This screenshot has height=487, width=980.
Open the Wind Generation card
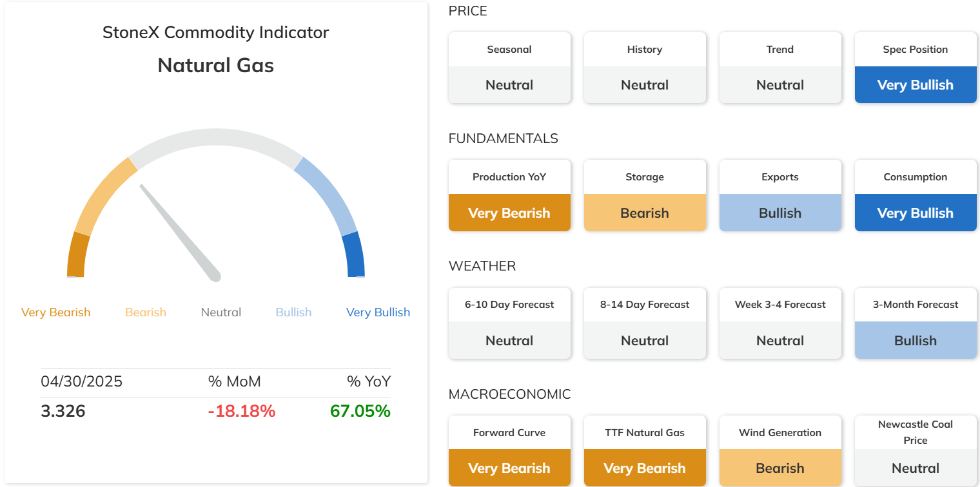click(x=780, y=450)
